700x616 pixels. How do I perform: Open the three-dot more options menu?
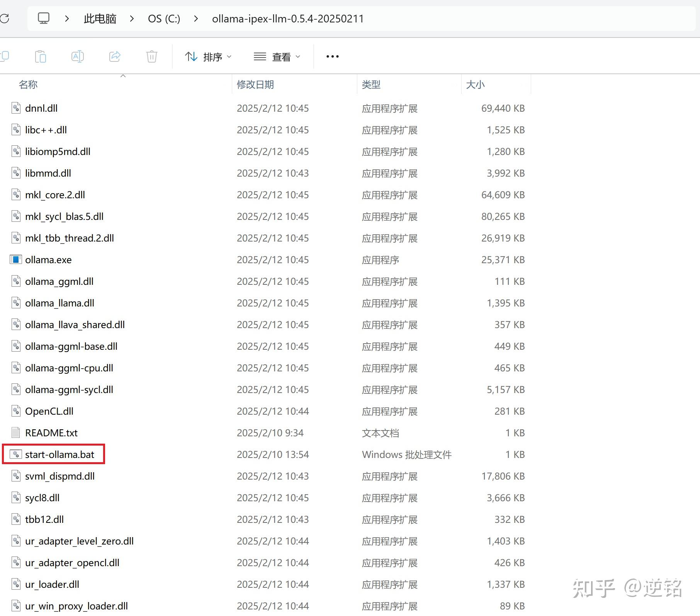(x=333, y=56)
